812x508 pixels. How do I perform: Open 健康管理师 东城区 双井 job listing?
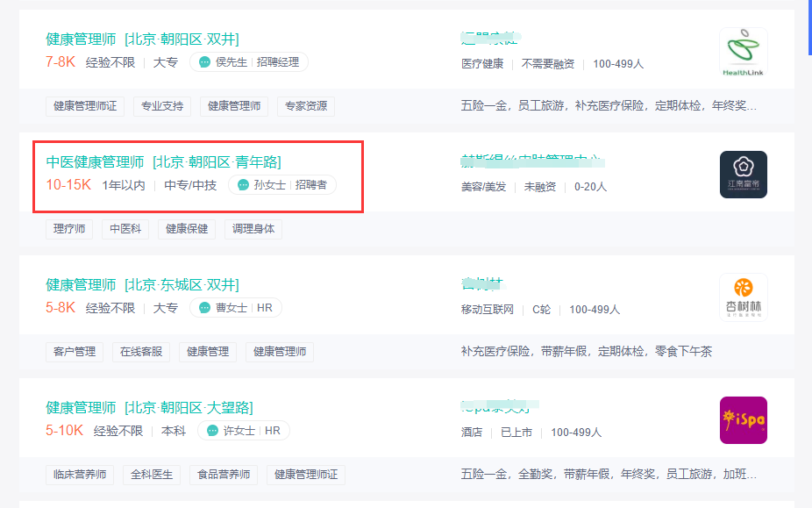[142, 284]
